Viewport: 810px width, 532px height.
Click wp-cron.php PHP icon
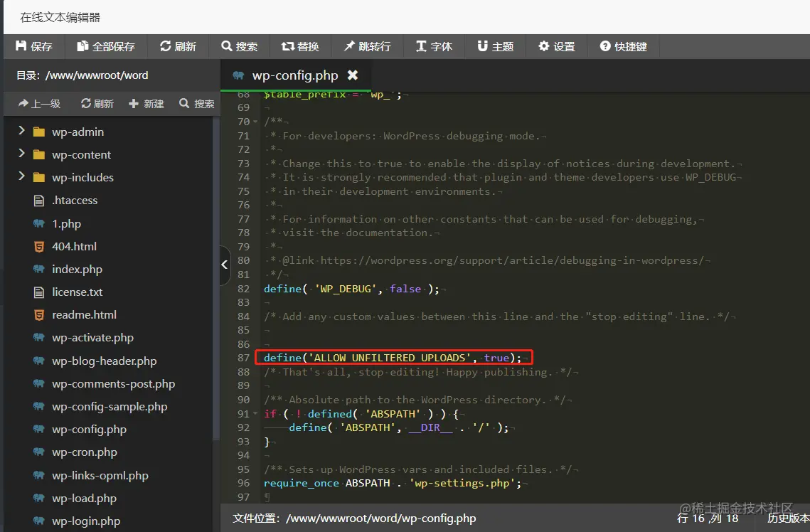pos(38,451)
